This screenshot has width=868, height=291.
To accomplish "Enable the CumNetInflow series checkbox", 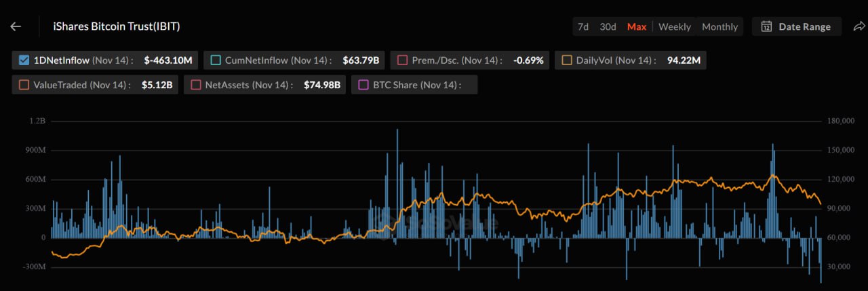I will click(x=216, y=60).
